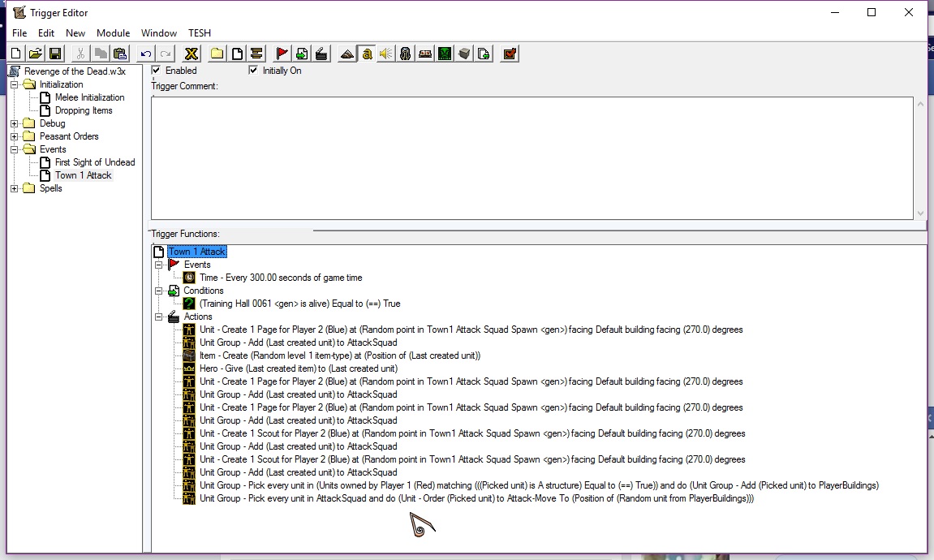The height and width of the screenshot is (560, 934).
Task: Add a new event with the red flag icon
Action: 282,54
